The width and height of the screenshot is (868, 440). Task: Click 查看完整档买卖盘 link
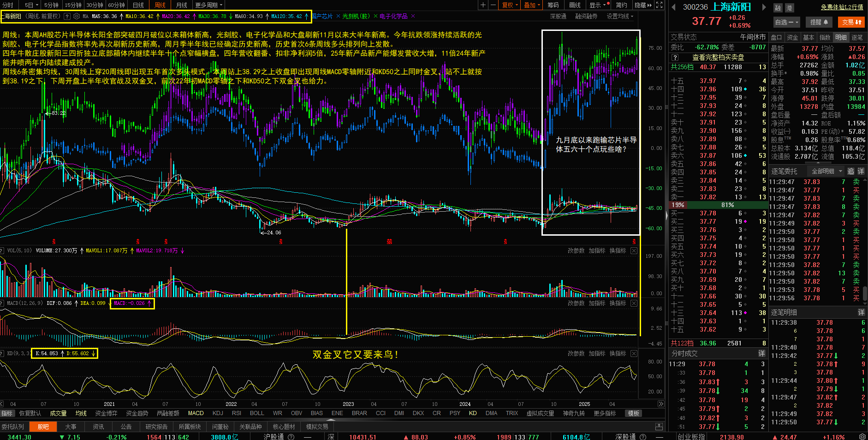[x=718, y=58]
